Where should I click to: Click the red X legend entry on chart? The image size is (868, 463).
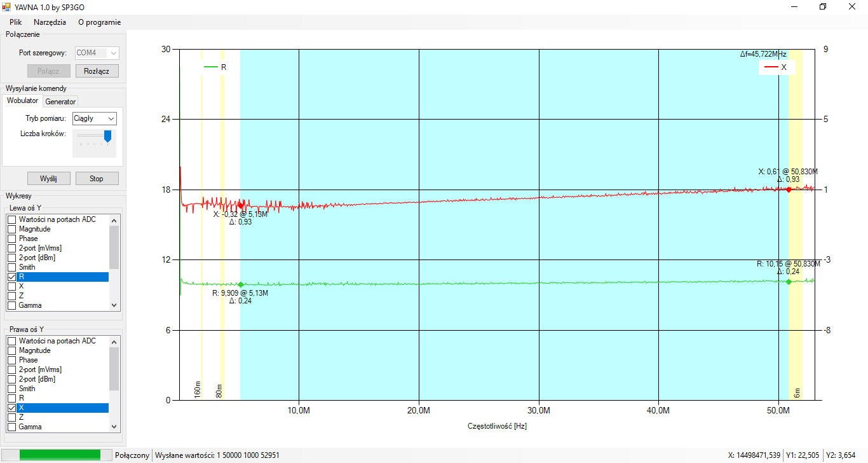coord(776,67)
